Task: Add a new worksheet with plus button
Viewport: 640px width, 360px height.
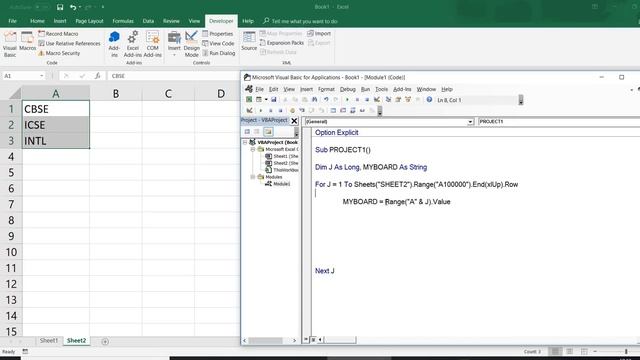Action: tap(105, 341)
